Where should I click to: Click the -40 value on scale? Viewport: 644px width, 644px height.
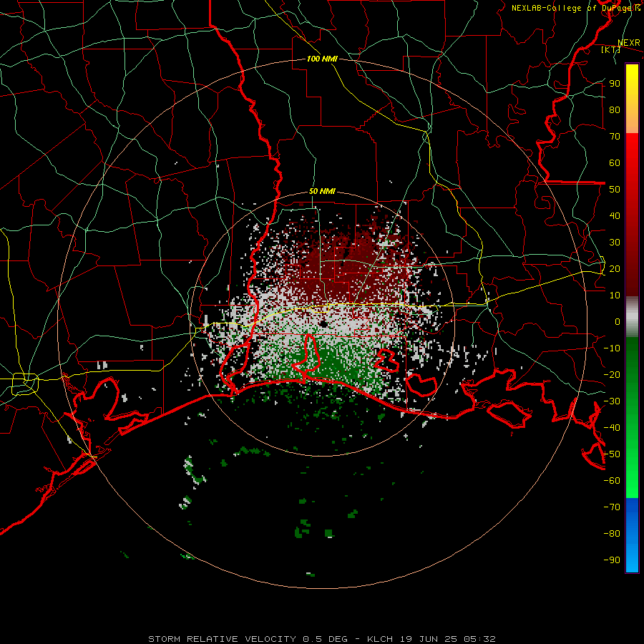click(x=612, y=428)
